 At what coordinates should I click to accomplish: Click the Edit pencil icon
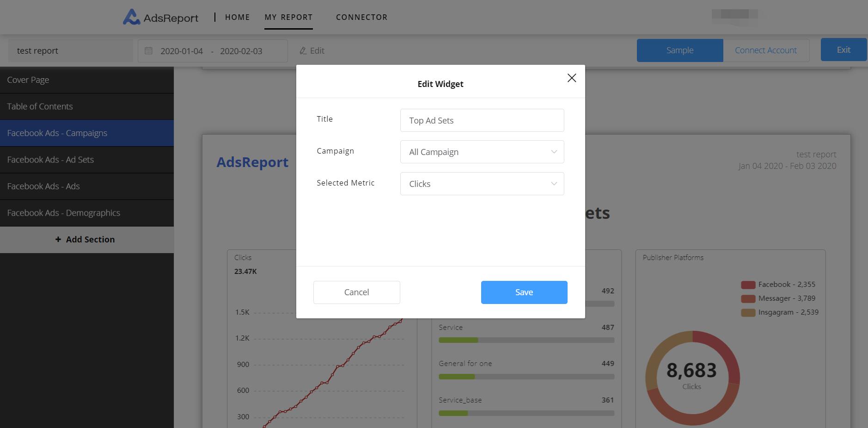pyautogui.click(x=303, y=50)
